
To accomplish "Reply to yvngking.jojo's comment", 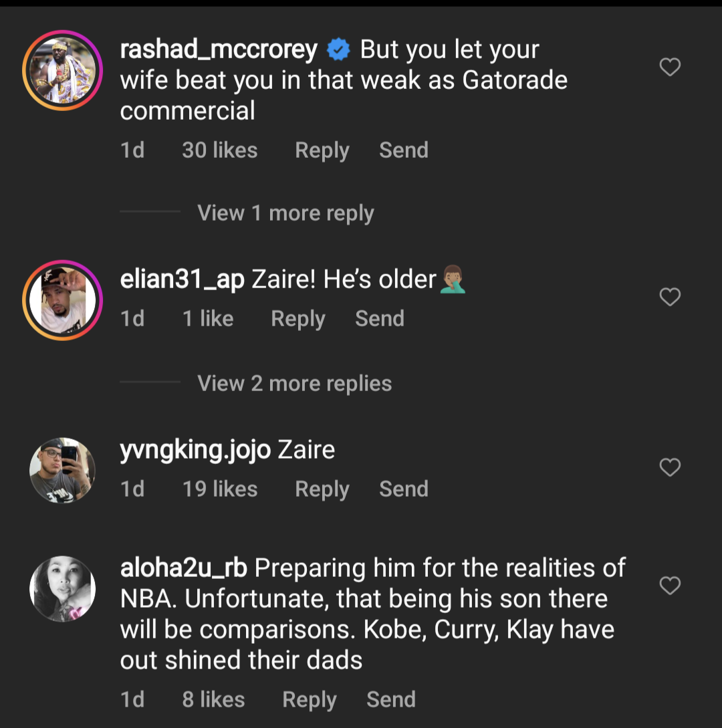I will point(322,489).
